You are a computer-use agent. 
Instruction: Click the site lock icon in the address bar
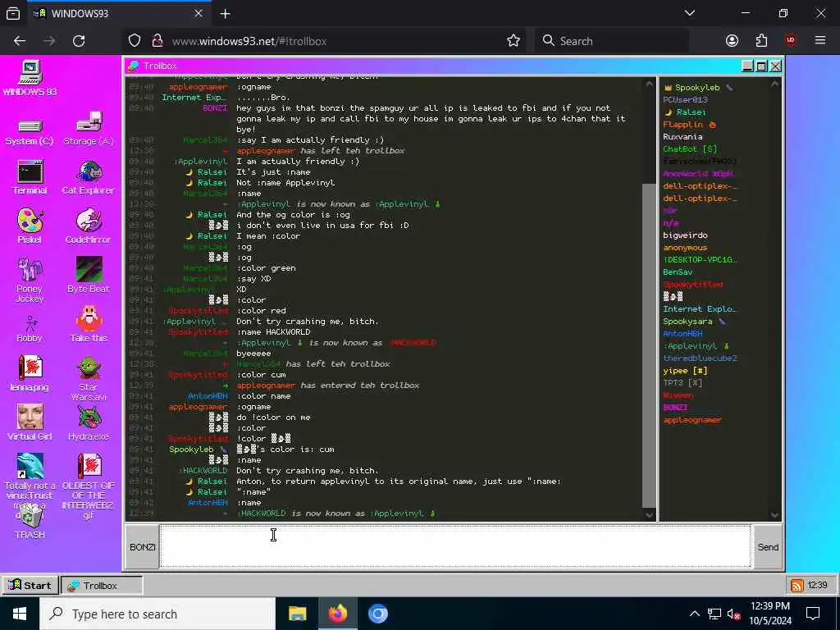tap(157, 41)
